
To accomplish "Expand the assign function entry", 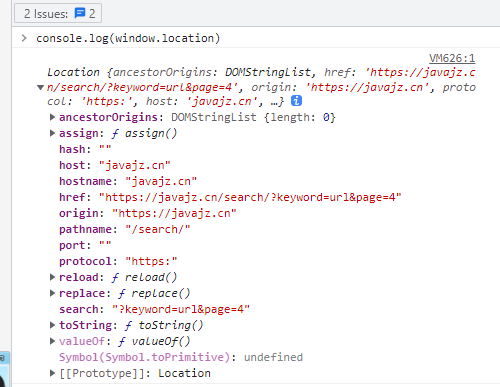I will click(x=52, y=133).
